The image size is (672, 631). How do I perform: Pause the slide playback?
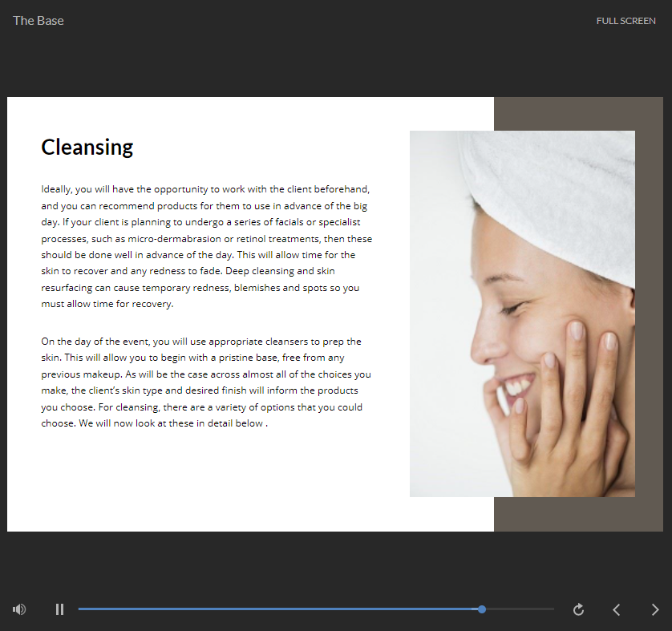click(x=59, y=609)
